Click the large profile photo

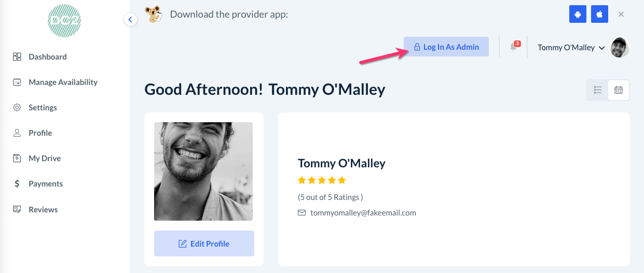(203, 171)
